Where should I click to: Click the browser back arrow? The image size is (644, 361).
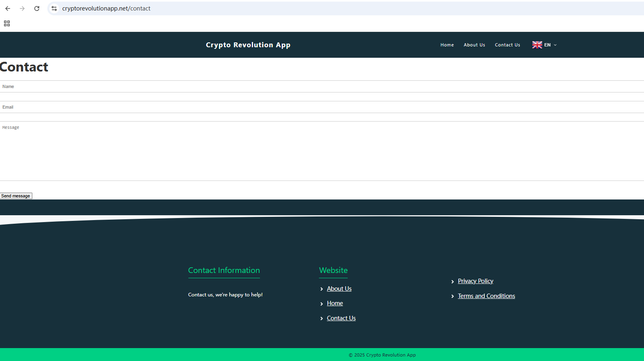pyautogui.click(x=8, y=8)
